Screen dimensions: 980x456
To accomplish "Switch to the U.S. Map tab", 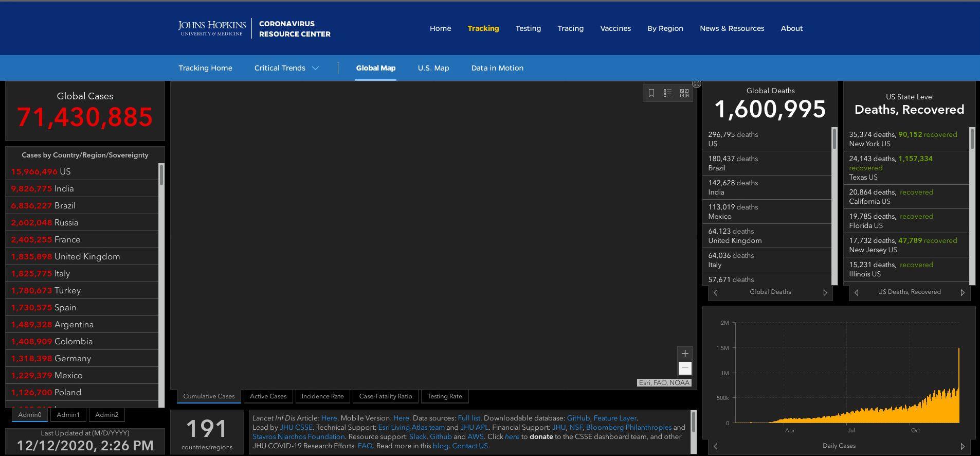I will click(433, 68).
